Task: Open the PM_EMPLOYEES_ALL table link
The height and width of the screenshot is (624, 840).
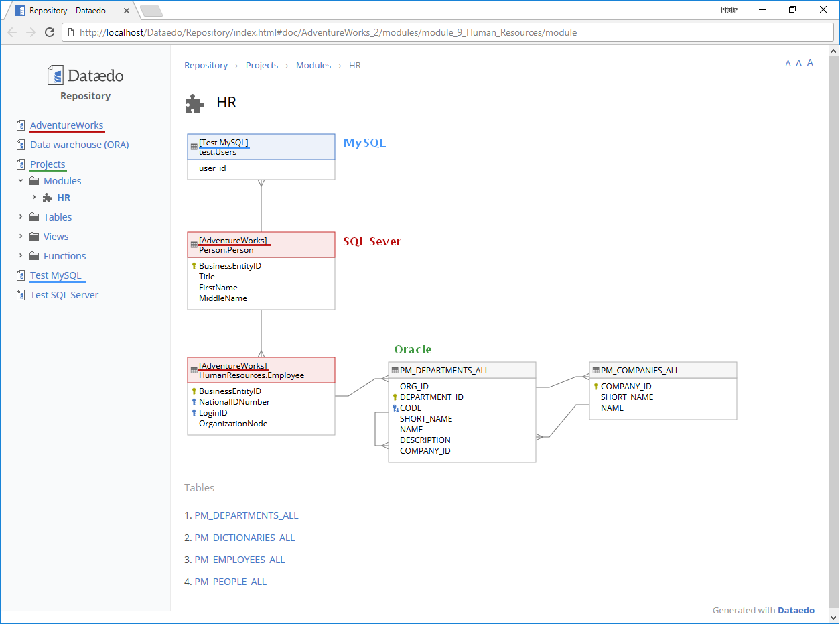Action: (x=239, y=560)
